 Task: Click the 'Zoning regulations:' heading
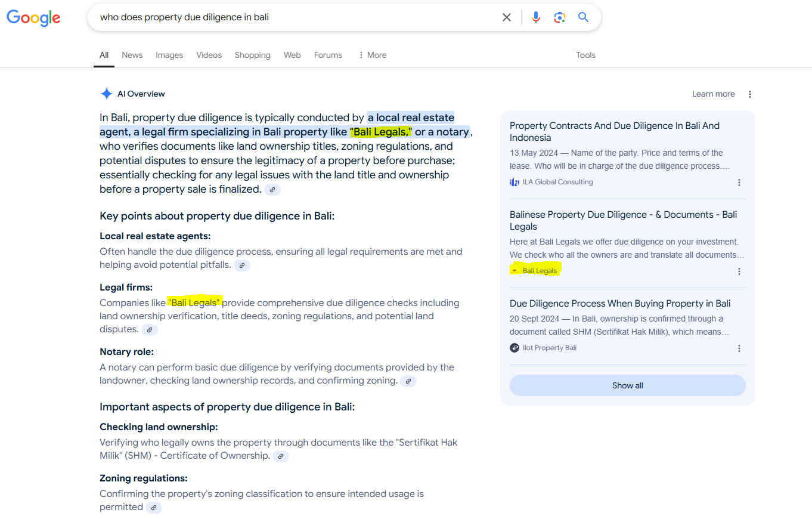pos(144,478)
